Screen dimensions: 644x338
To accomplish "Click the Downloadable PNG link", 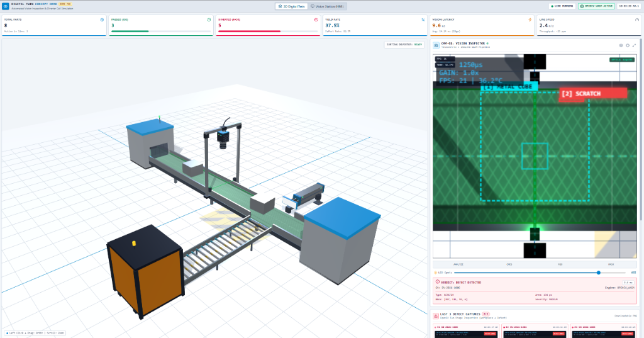I will tap(626, 316).
